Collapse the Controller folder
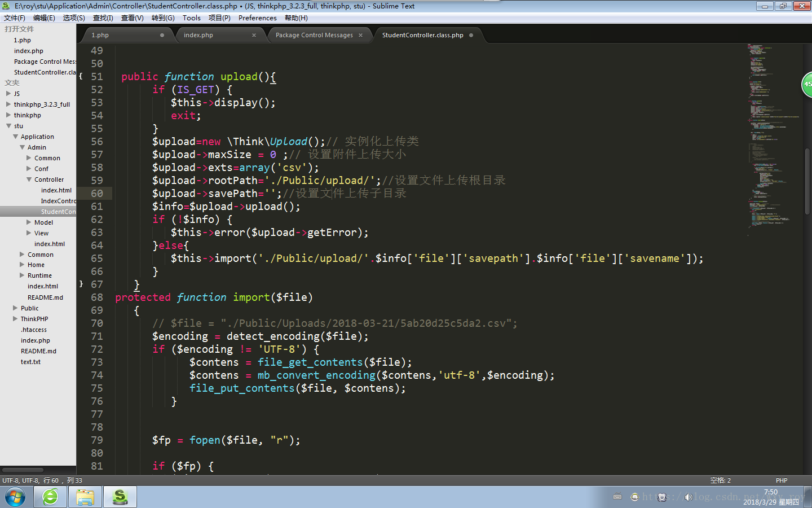Screen dimensions: 812x508 pos(29,179)
